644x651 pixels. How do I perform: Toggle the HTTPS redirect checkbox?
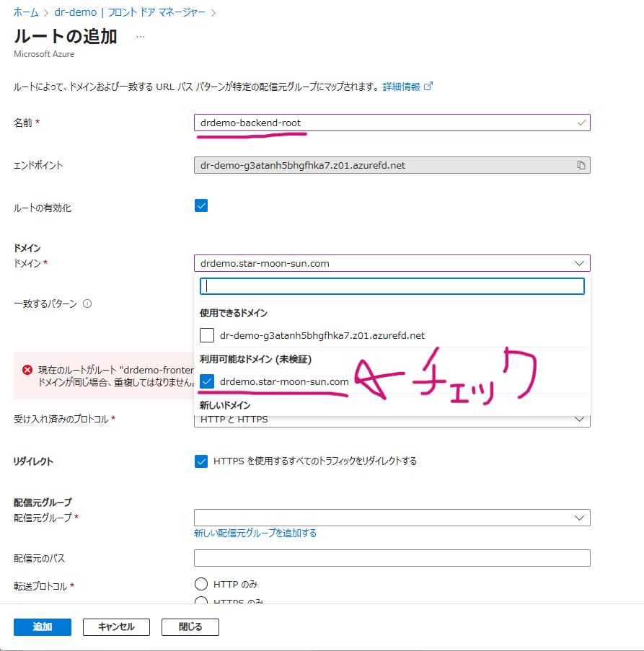201,461
